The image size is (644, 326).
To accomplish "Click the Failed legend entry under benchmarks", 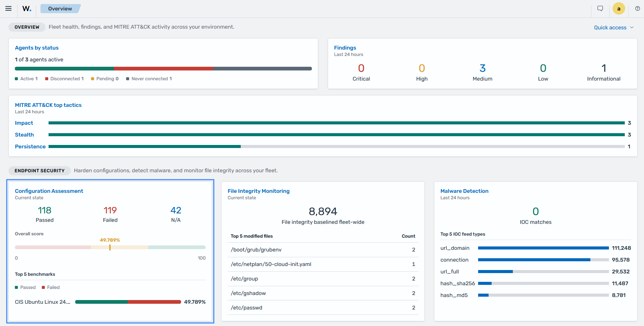I will (x=51, y=288).
